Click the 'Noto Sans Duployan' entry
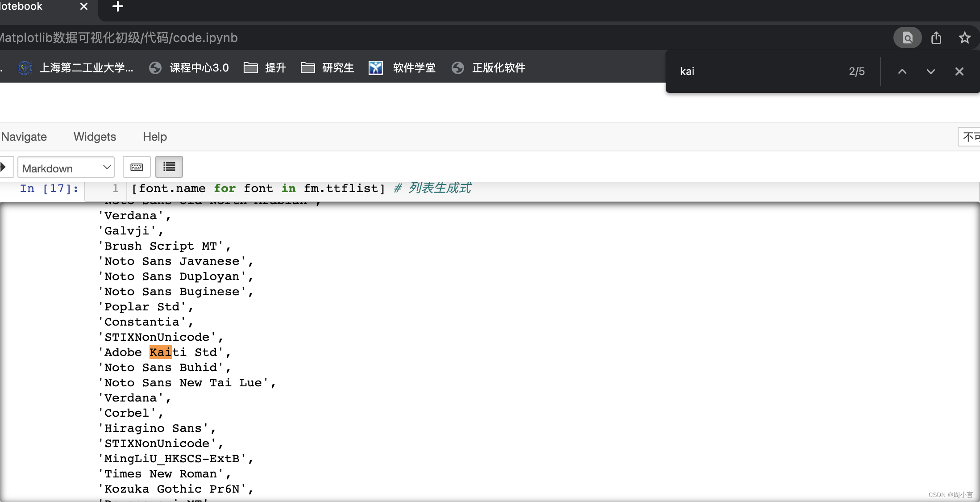The height and width of the screenshot is (502, 980). 176,276
